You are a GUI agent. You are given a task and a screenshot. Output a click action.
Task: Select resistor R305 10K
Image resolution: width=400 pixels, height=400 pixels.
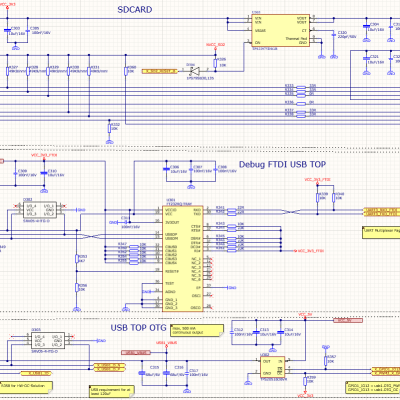[x=215, y=63]
